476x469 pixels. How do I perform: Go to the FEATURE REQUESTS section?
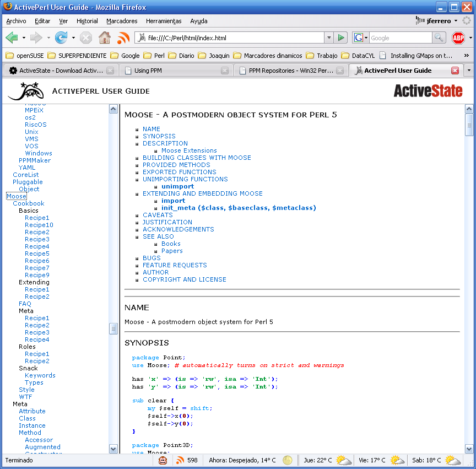pos(175,265)
